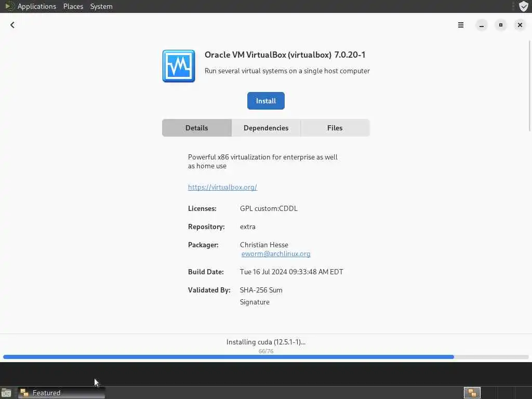532x399 pixels.
Task: Open the Applications menu
Action: point(37,6)
